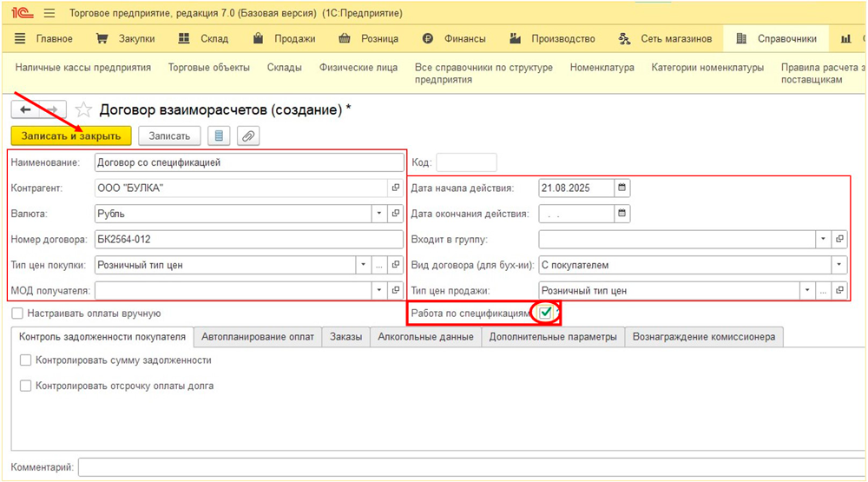Select the Автопланирование оплат tab

tap(258, 337)
